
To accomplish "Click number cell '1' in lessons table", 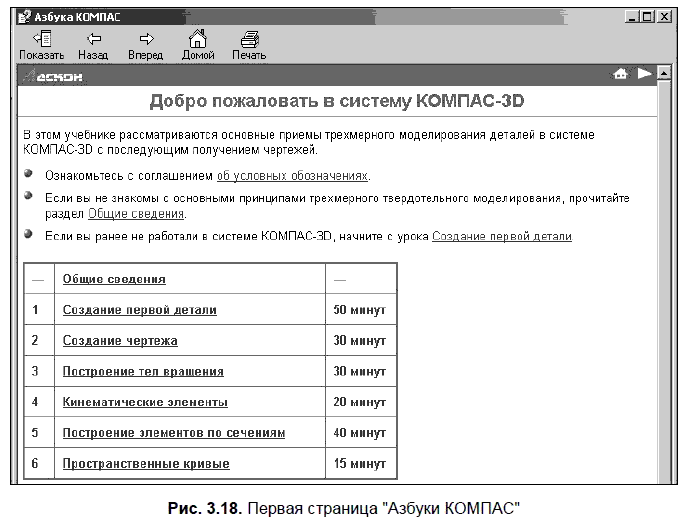I will click(x=39, y=309).
